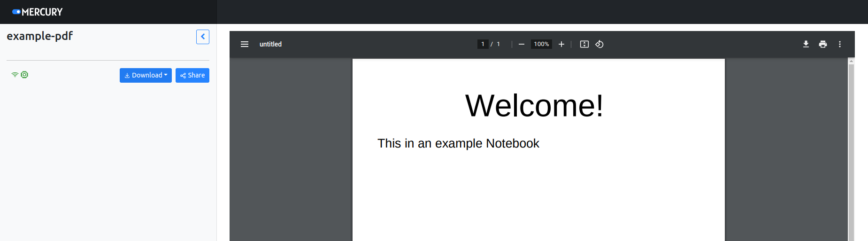Click the scrollbar up arrow
Viewport: 868px width, 241px height.
tap(851, 61)
